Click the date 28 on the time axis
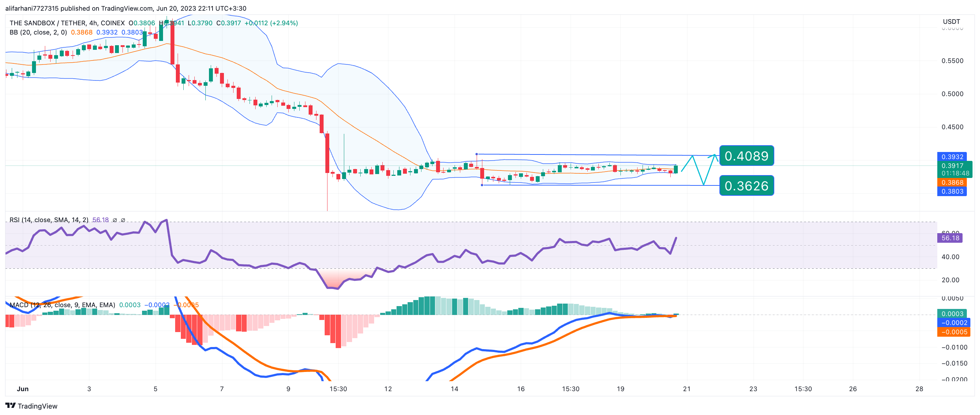The image size is (980, 415). tap(919, 389)
